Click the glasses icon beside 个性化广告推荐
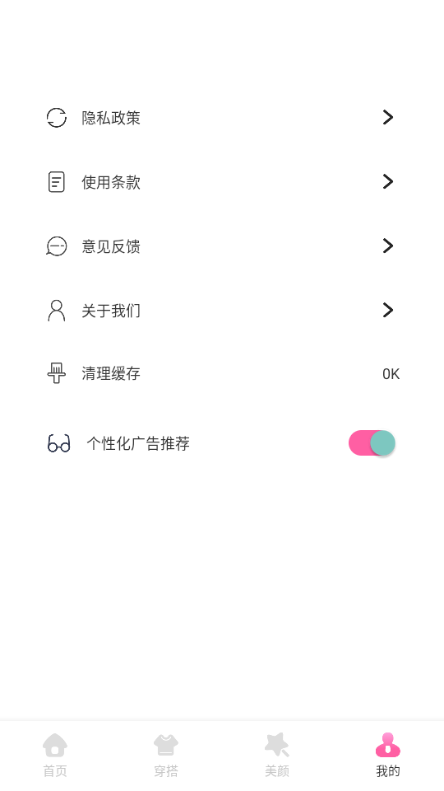The height and width of the screenshot is (791, 444). [59, 443]
